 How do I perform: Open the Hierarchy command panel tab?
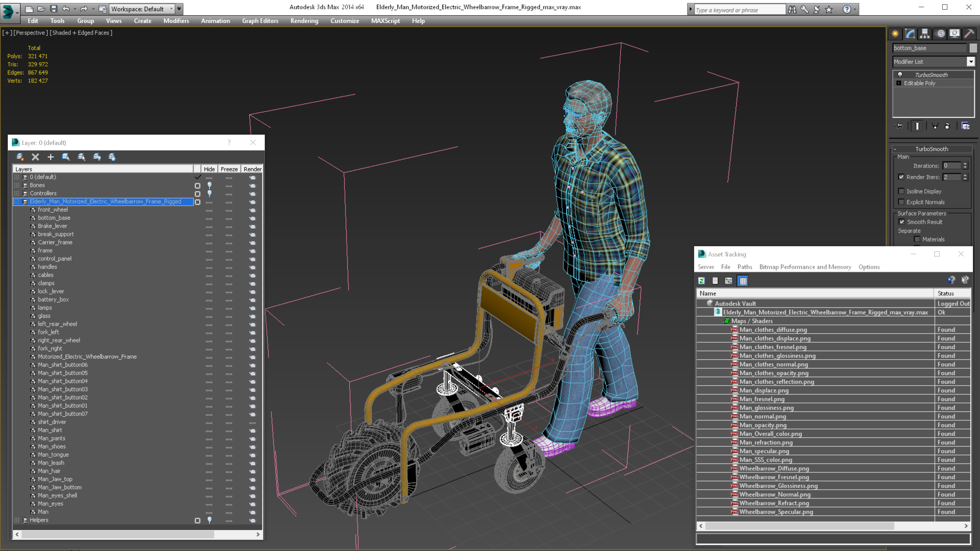coord(925,34)
